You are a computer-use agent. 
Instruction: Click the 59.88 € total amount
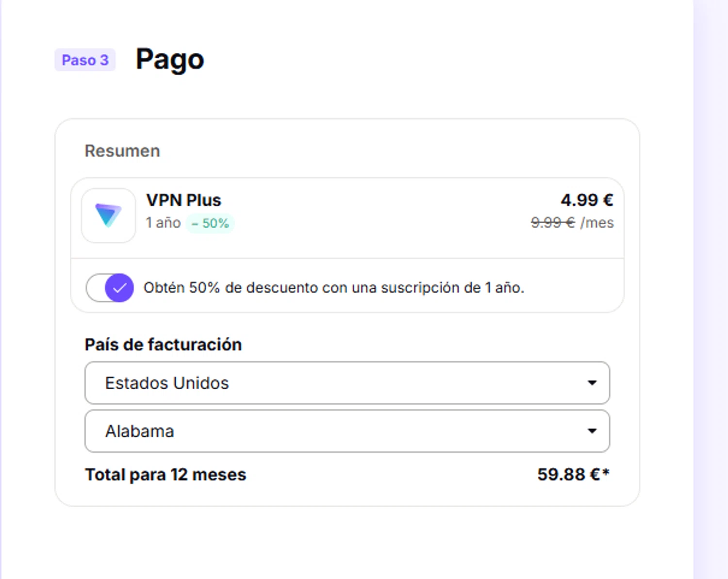pos(568,474)
